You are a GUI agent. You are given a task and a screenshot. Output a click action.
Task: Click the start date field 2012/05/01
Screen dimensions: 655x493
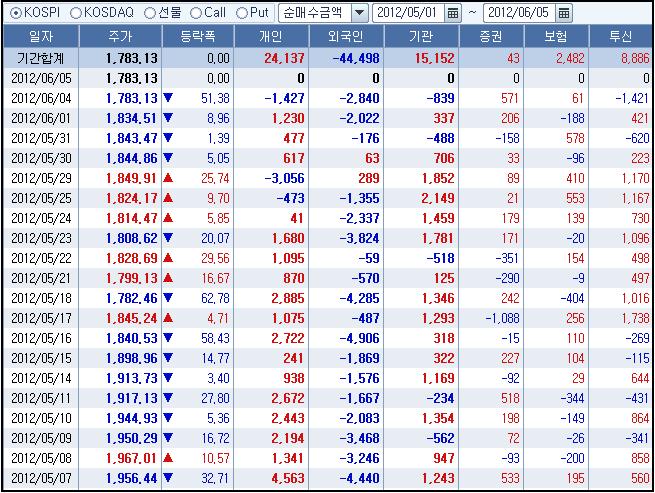click(409, 13)
